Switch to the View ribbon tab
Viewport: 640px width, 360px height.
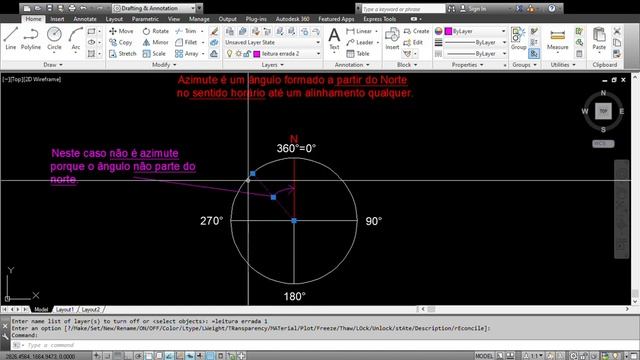tap(174, 19)
